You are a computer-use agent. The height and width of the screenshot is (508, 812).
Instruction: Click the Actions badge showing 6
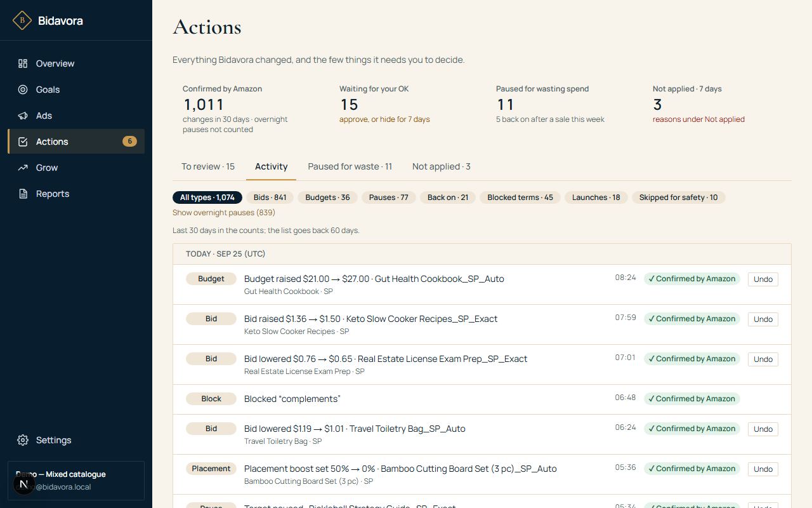click(129, 142)
